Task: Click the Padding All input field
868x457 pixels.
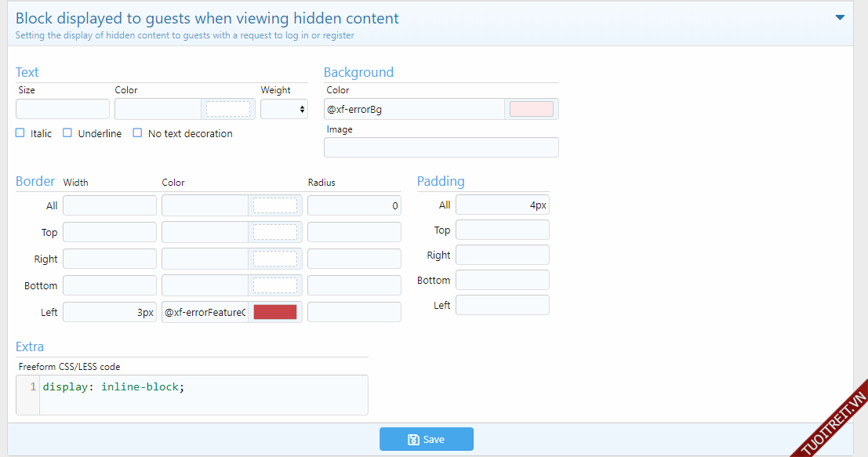Action: coord(502,205)
